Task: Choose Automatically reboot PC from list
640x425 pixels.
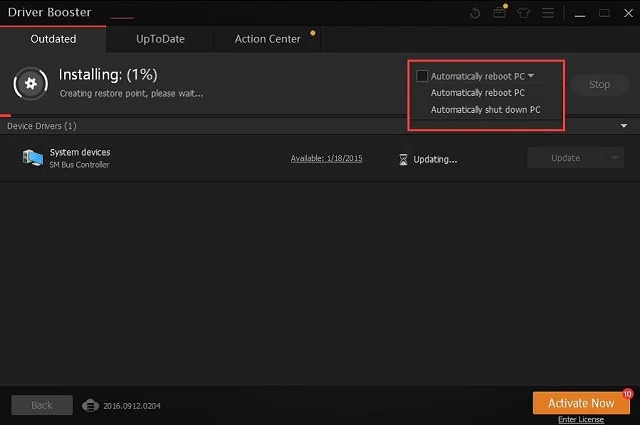Action: point(478,93)
